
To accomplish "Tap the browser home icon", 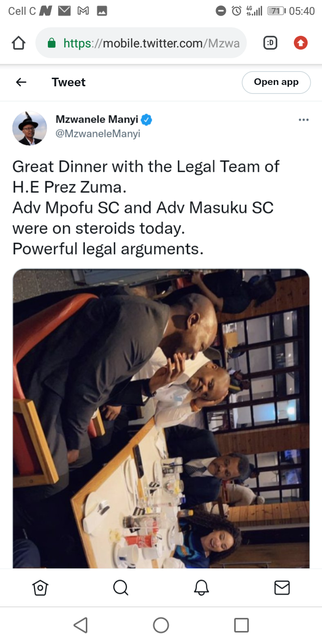I will pyautogui.click(x=18, y=43).
